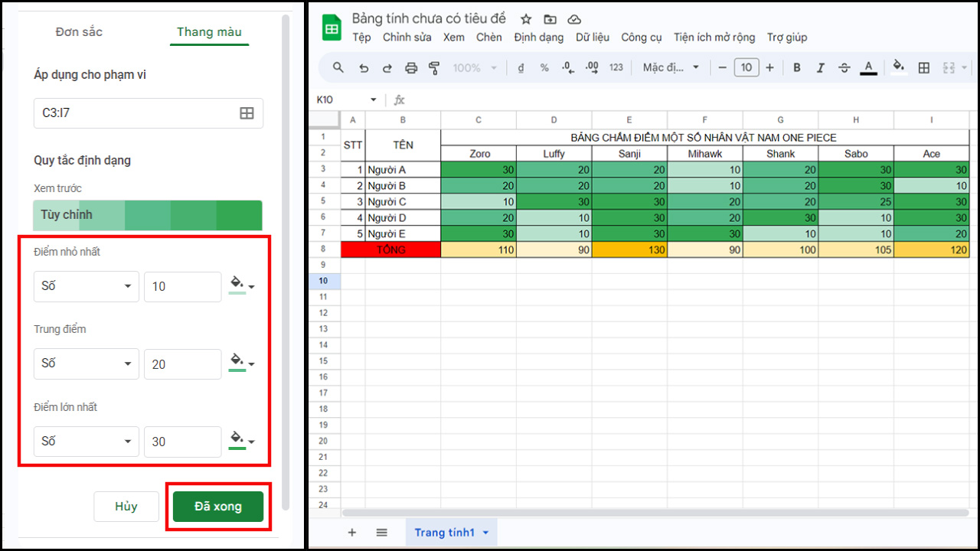This screenshot has height=551, width=980.
Task: Open the 'Số' dropdown under Điểm nhỏ nhất
Action: click(x=86, y=286)
